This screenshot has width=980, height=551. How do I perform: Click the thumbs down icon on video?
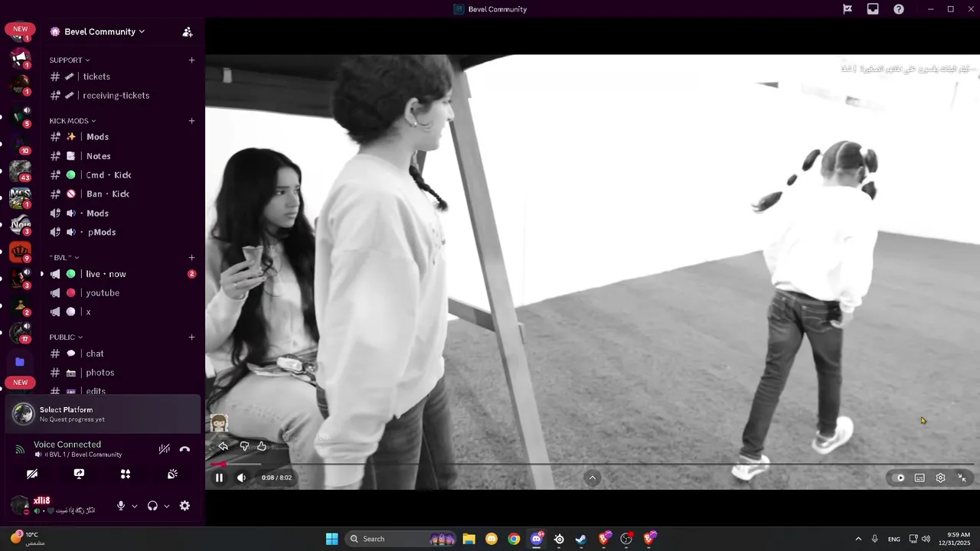(x=244, y=446)
